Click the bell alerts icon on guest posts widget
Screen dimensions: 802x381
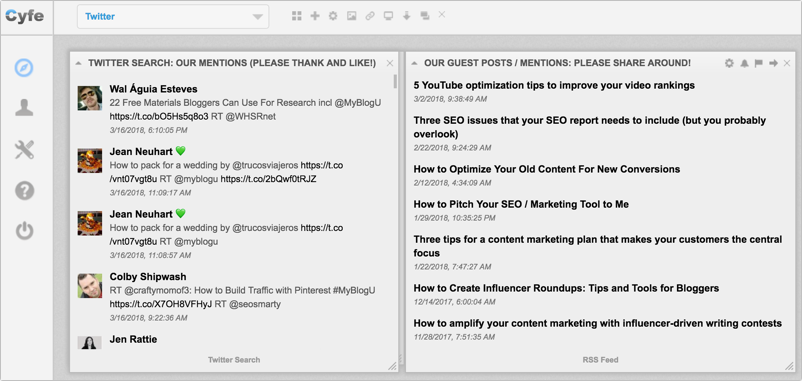point(744,63)
